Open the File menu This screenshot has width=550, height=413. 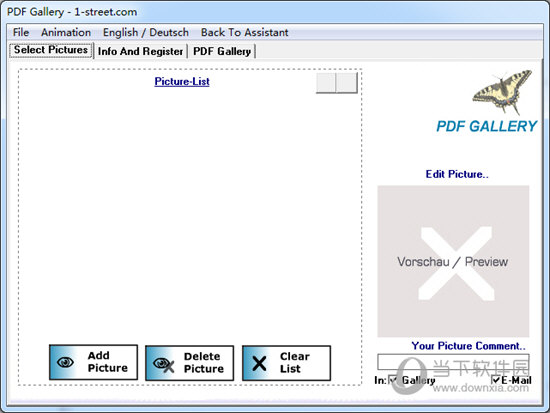coord(21,32)
